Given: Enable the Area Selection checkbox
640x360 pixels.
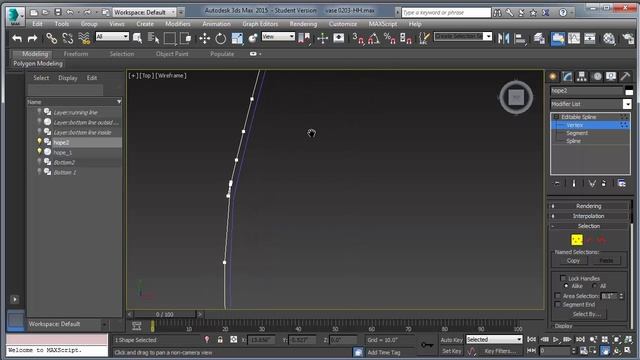Looking at the screenshot, I should coord(558,296).
